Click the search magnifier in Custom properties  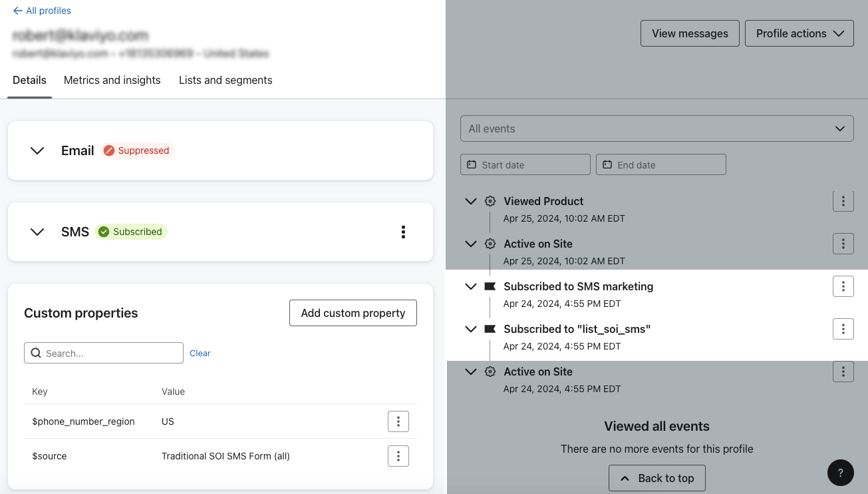(36, 353)
